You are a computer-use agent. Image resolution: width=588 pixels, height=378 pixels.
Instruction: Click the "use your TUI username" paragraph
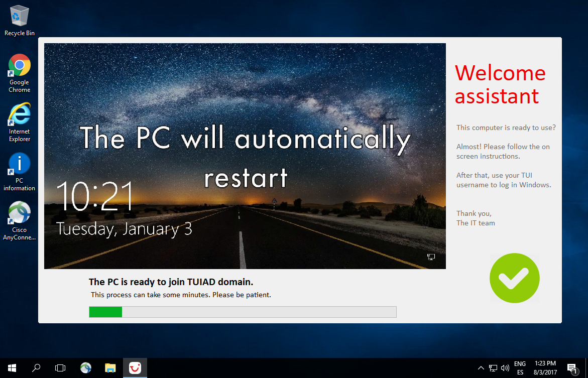coord(504,180)
